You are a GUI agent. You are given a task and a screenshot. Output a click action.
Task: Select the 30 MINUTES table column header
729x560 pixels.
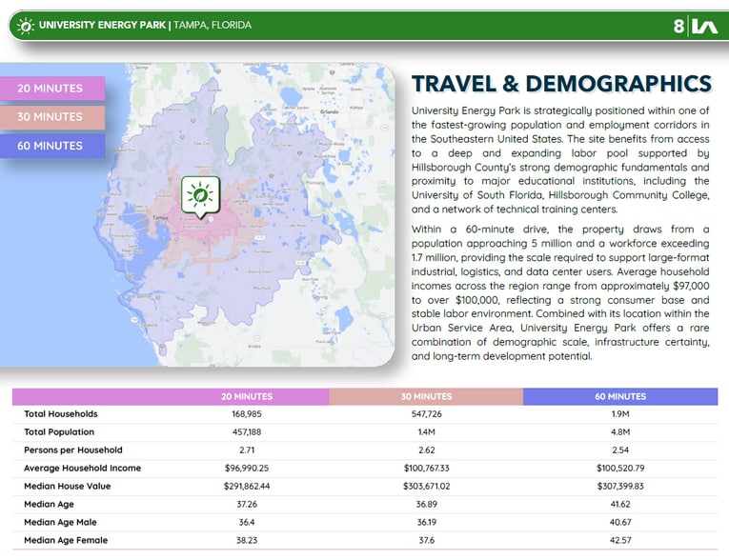click(x=426, y=396)
